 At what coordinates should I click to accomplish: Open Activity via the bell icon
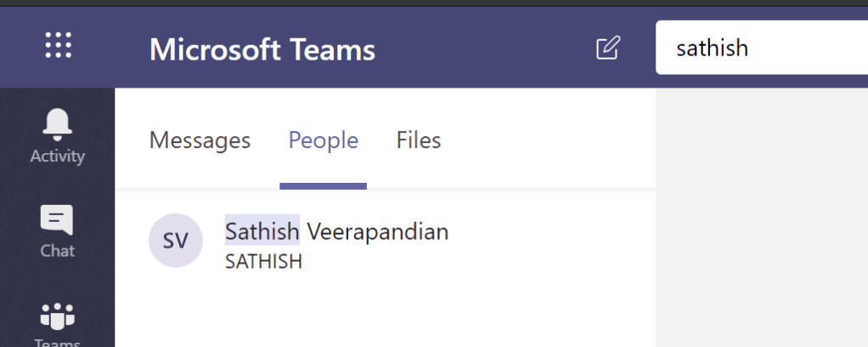pos(58,125)
